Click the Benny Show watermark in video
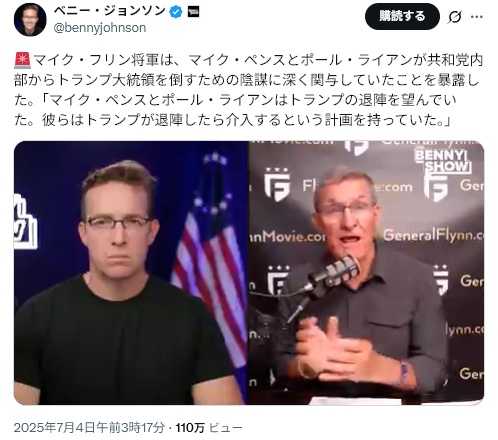The width and height of the screenshot is (498, 440). click(x=443, y=161)
